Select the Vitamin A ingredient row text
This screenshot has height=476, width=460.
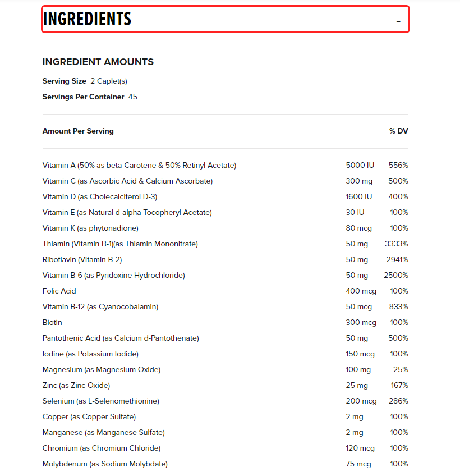(x=139, y=166)
